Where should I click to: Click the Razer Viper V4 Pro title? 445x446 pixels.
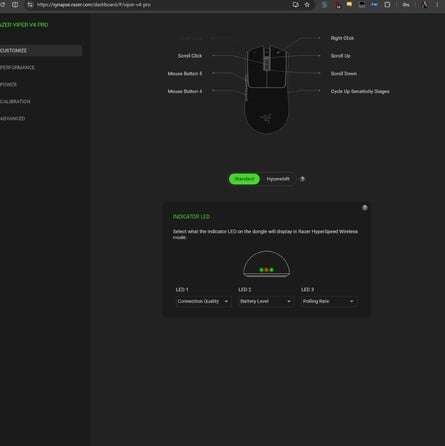24,25
